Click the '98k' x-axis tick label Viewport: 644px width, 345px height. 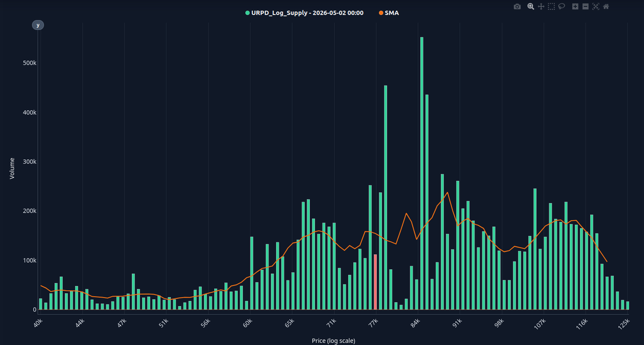point(499,324)
